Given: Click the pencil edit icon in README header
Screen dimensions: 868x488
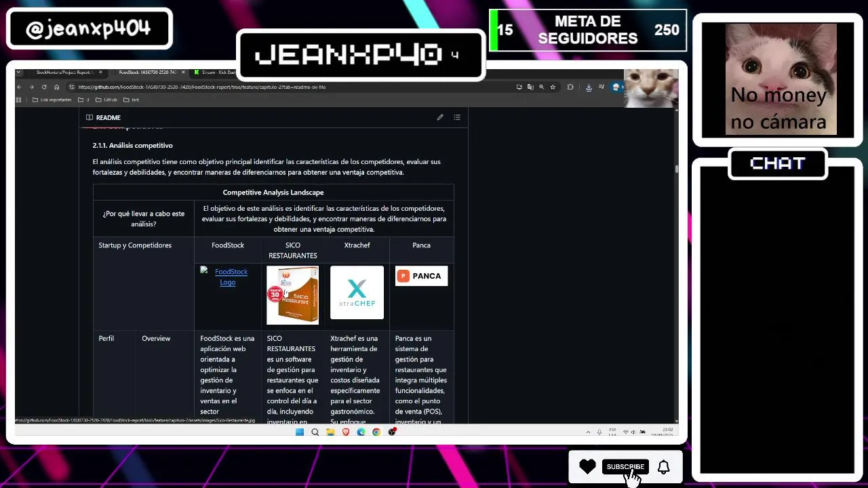Looking at the screenshot, I should click(x=440, y=117).
